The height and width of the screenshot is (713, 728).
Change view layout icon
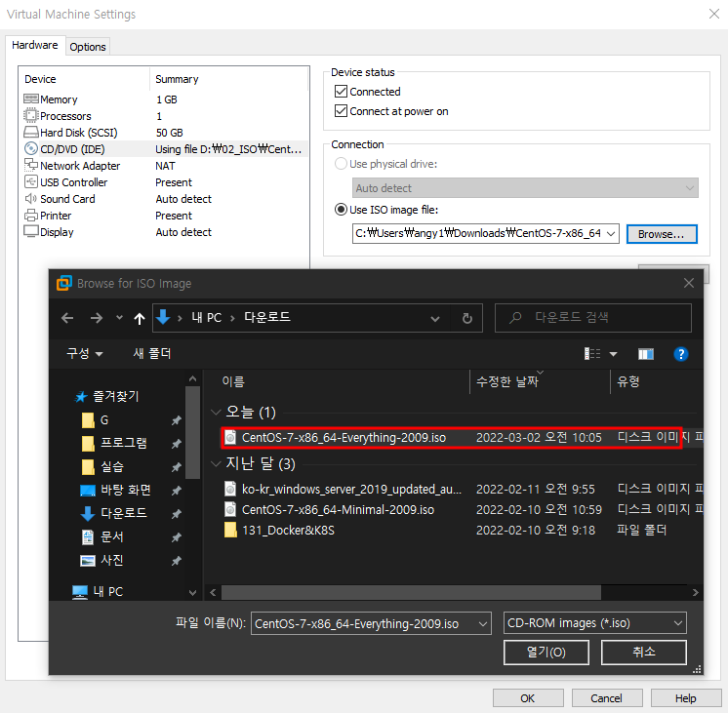click(x=592, y=354)
